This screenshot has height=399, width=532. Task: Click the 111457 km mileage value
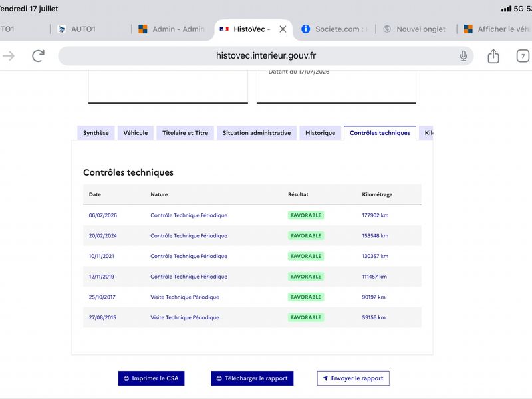[x=374, y=277]
